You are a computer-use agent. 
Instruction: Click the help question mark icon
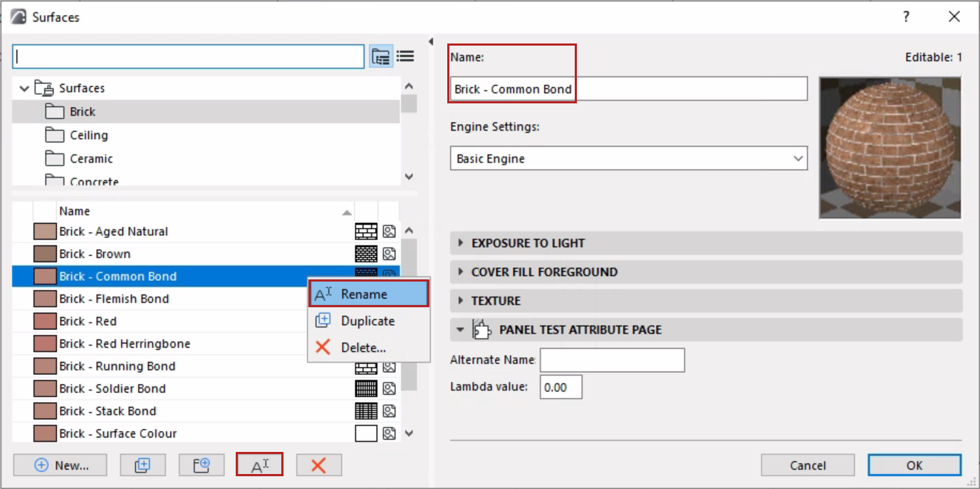coord(906,17)
